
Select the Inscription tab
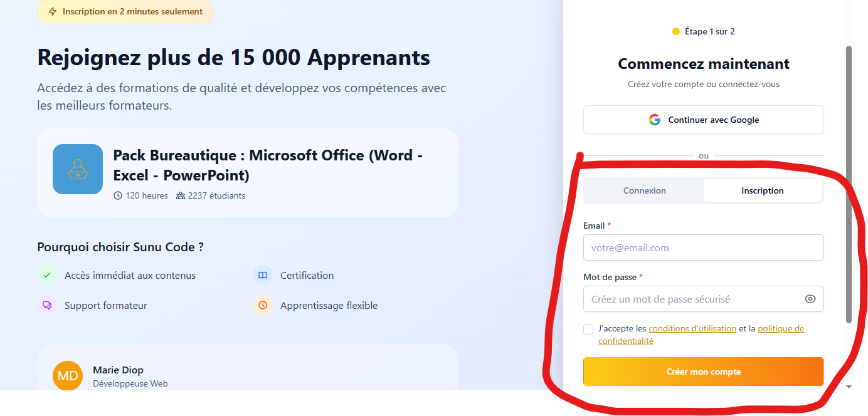763,190
